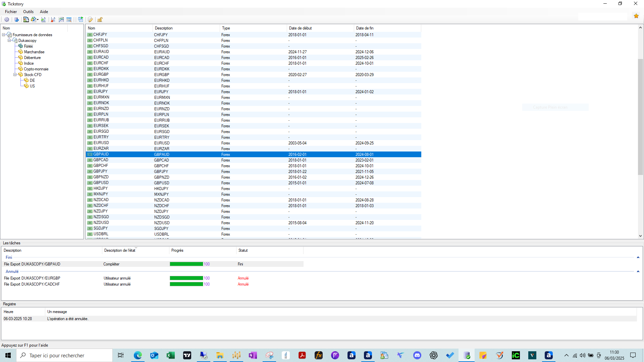This screenshot has height=362, width=644.
Task: Click the Statut column header in tasks
Action: tap(270, 250)
